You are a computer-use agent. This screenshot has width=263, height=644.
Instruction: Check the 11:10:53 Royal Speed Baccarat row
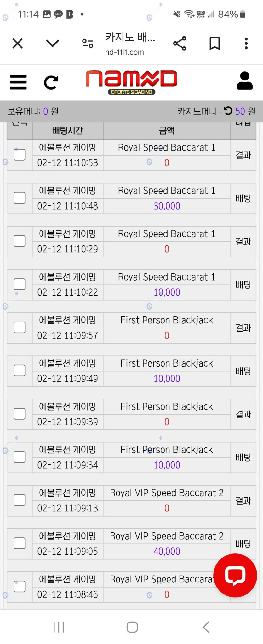click(20, 155)
